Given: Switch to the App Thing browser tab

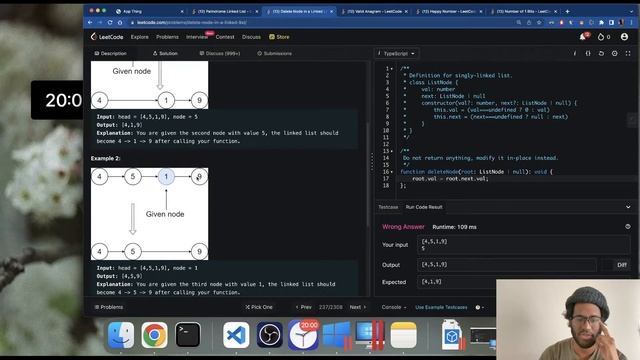Looking at the screenshot, I should 149,11.
